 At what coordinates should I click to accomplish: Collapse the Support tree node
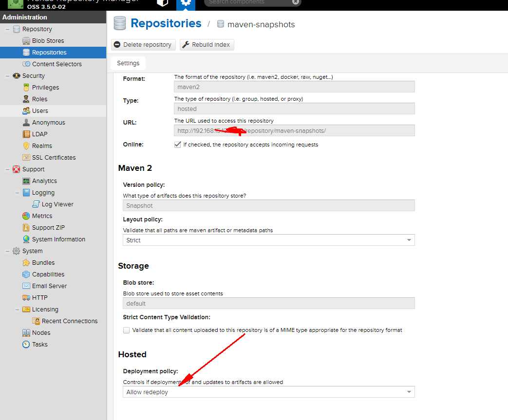(x=7, y=169)
